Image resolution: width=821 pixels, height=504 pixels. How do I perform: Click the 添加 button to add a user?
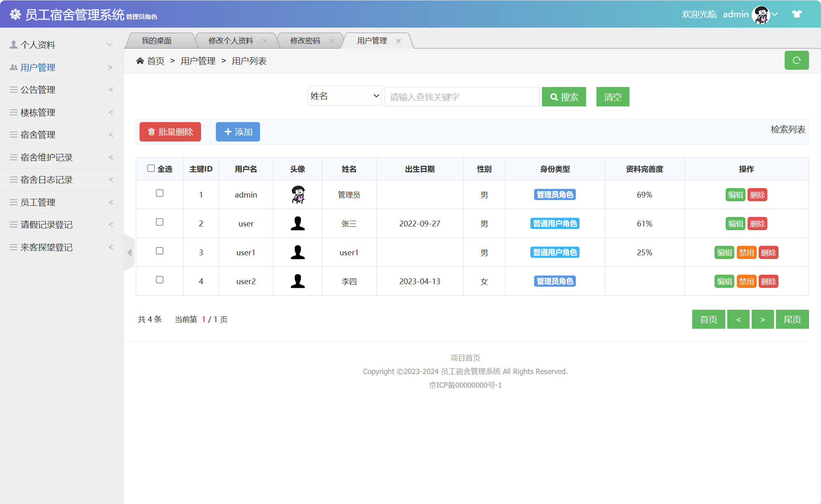point(237,132)
